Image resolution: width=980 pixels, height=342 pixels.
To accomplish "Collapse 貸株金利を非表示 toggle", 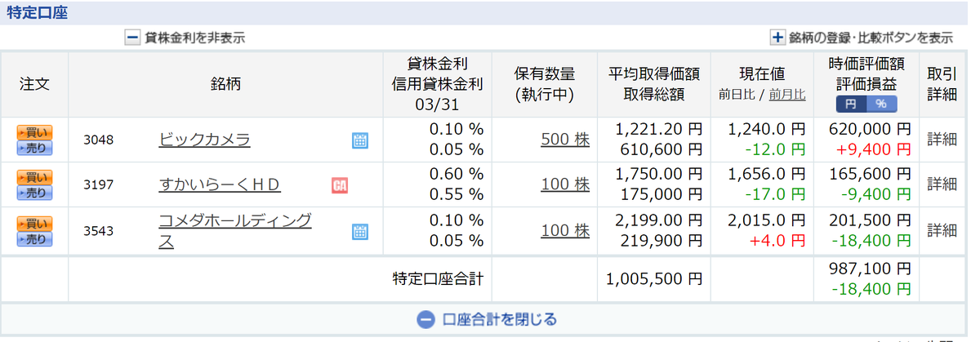I will click(x=185, y=38).
